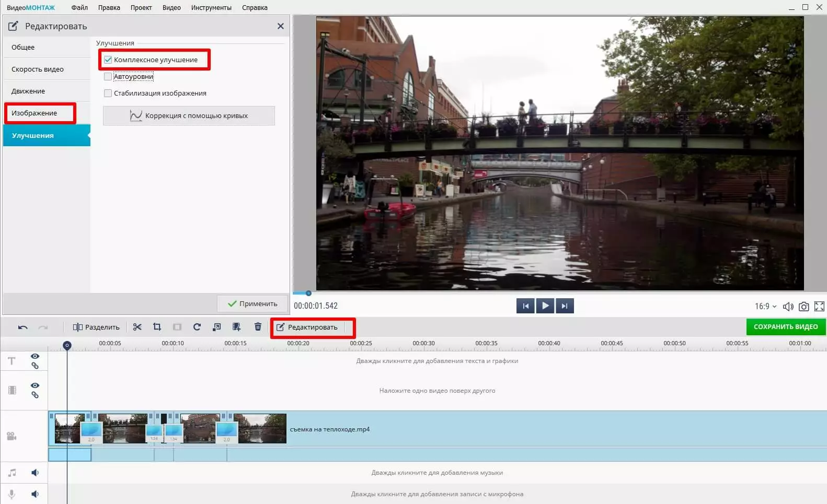
Task: Play the video preview
Action: coord(545,306)
